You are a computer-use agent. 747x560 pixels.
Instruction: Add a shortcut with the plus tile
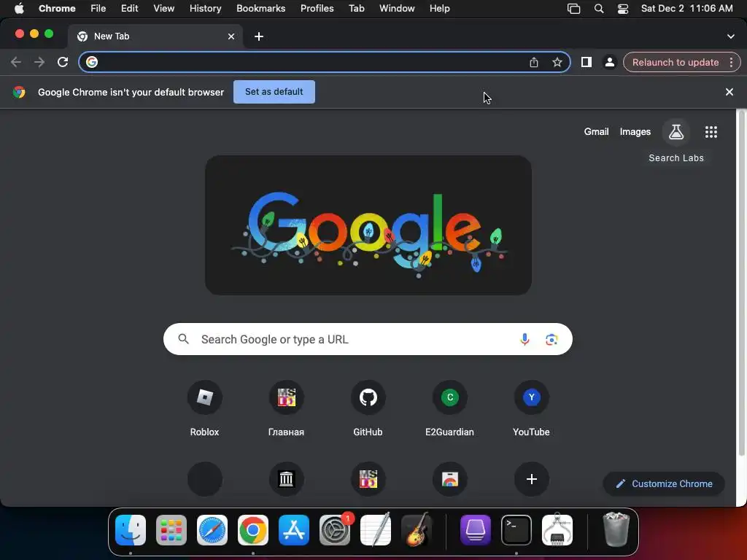531,478
